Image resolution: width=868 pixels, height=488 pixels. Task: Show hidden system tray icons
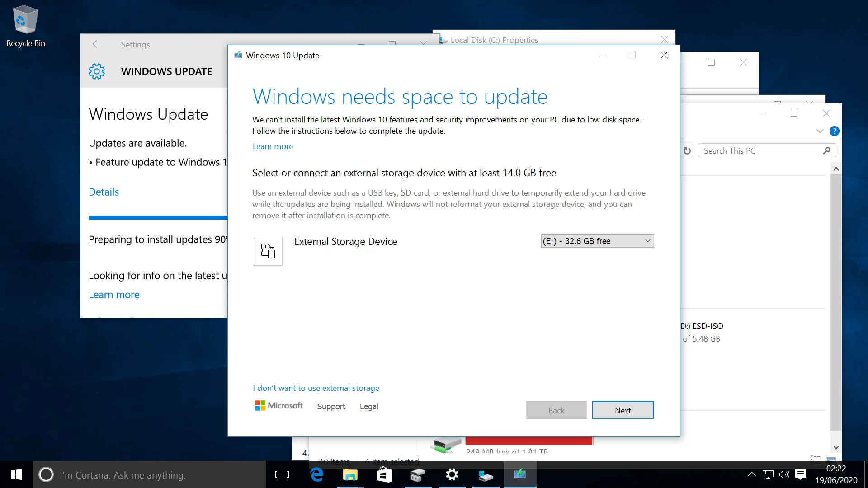pos(751,474)
